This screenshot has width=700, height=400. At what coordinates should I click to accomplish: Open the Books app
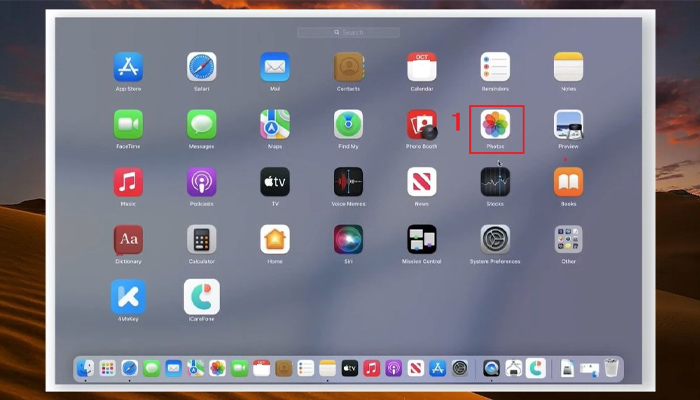[x=568, y=182]
